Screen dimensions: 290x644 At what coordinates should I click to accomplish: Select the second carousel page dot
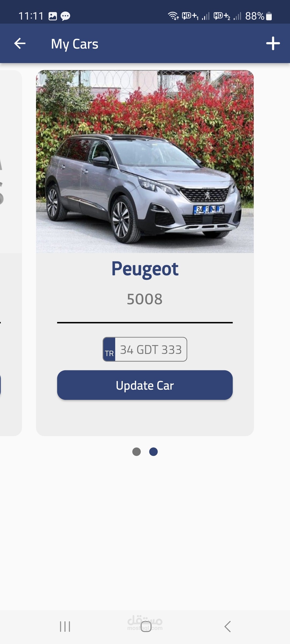pos(153,452)
